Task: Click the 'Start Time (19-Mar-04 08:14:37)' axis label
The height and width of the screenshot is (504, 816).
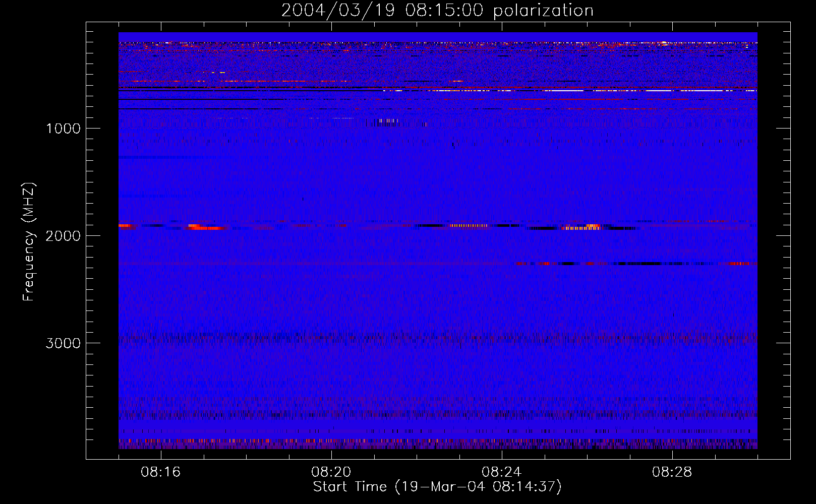Action: pos(437,487)
